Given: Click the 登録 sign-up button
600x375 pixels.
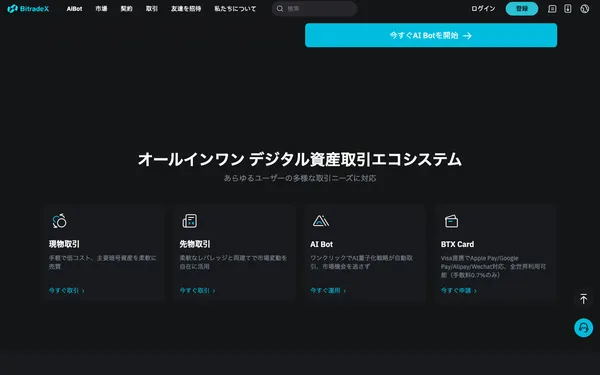Looking at the screenshot, I should pyautogui.click(x=522, y=8).
